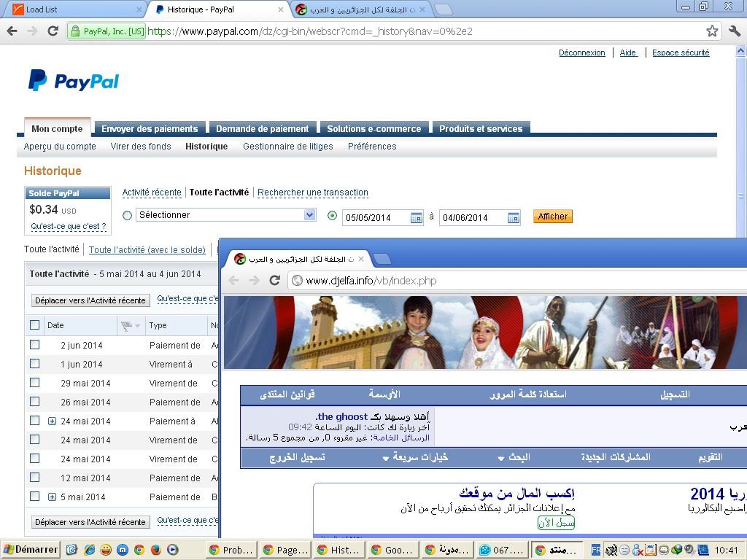Reload the djelfa.info page
The width and height of the screenshot is (747, 560).
coord(275,281)
